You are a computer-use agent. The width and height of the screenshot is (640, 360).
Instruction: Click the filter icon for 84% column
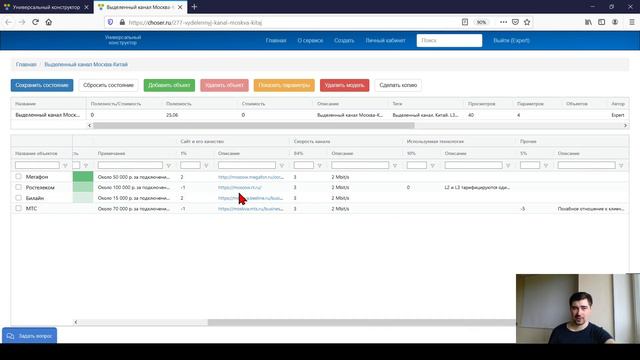[320, 166]
